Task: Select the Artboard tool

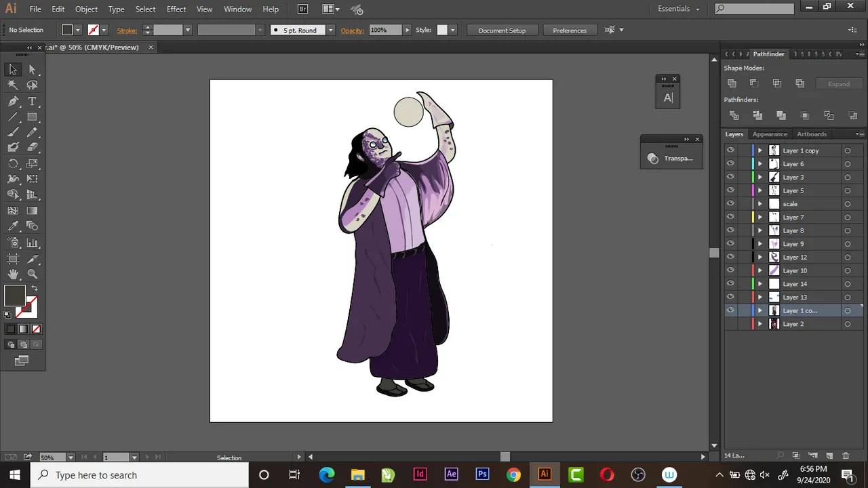Action: 13,259
